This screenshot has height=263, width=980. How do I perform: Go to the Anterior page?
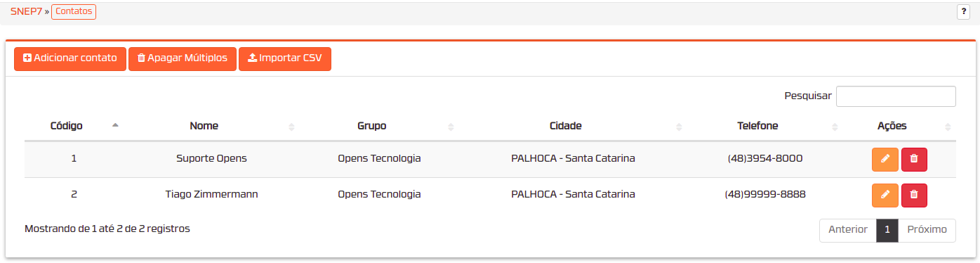(x=848, y=230)
